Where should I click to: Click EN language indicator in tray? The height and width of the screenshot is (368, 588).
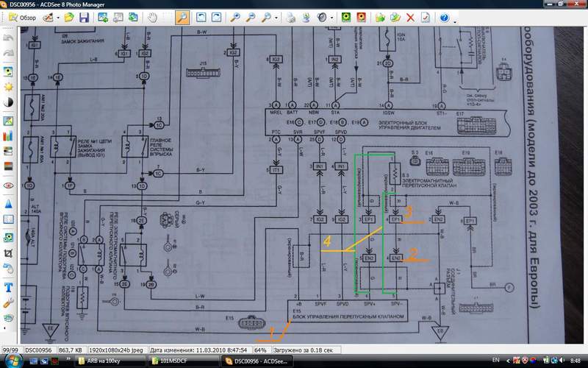click(495, 360)
